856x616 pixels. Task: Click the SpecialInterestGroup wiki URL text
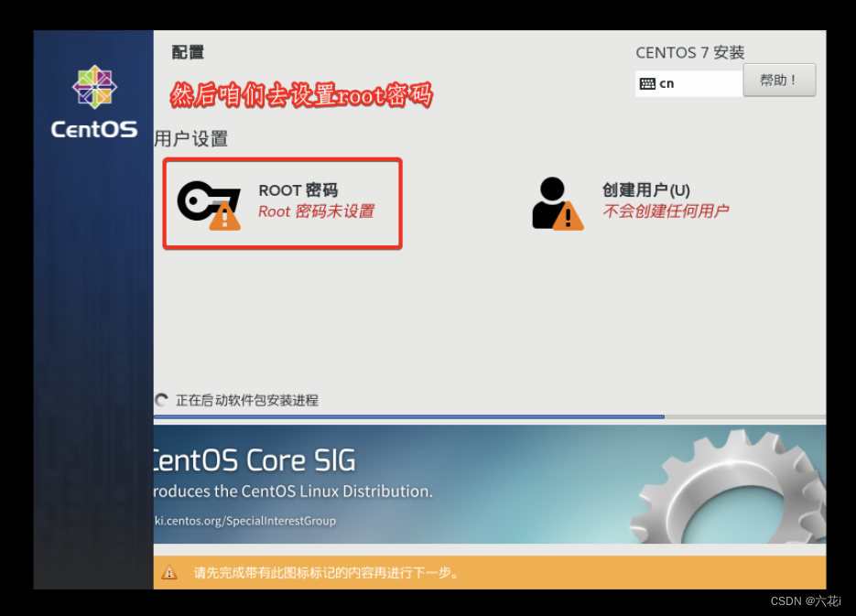(245, 521)
